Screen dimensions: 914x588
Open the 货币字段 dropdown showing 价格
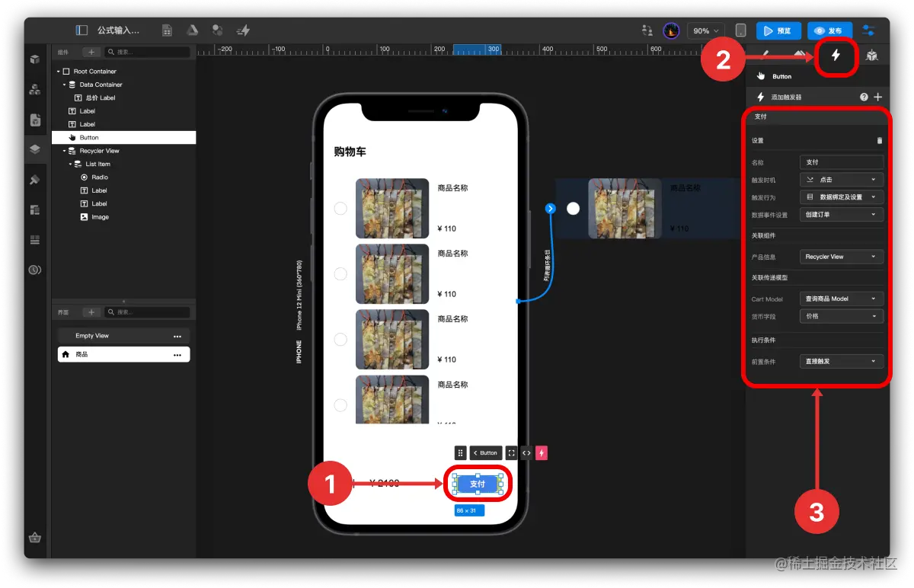pyautogui.click(x=842, y=316)
